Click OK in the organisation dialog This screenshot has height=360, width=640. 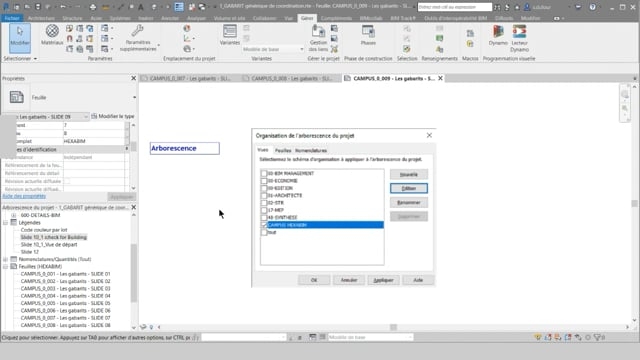314,280
